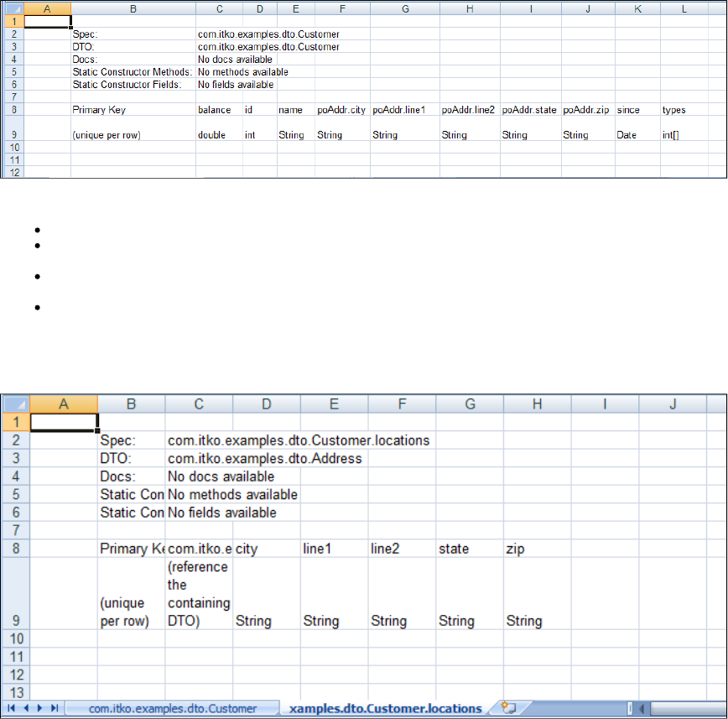Viewport: 728px width, 719px height.
Task: Click the 'line2' header cell
Action: [x=402, y=549]
